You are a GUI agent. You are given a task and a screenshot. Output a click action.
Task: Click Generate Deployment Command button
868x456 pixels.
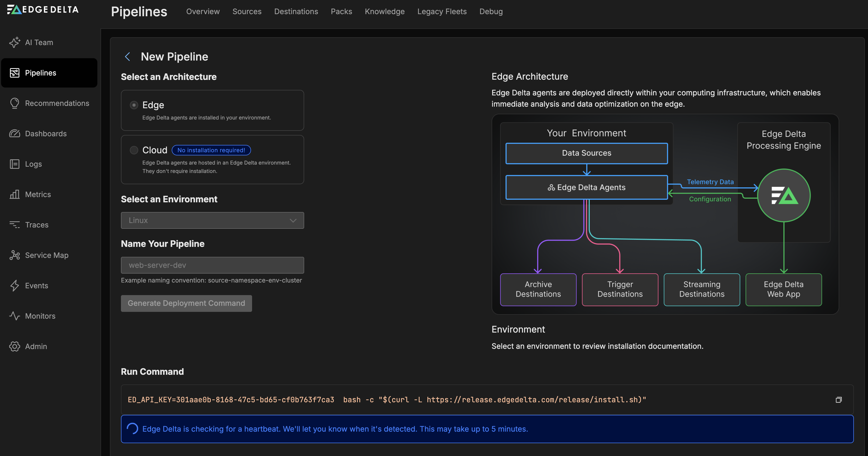tap(186, 303)
